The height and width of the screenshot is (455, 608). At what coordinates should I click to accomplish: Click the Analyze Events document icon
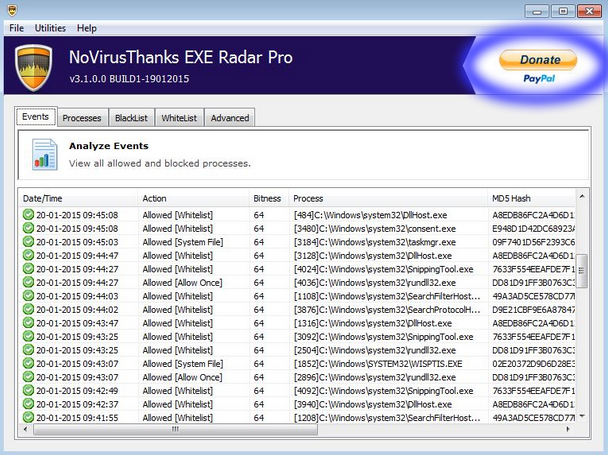pos(44,154)
